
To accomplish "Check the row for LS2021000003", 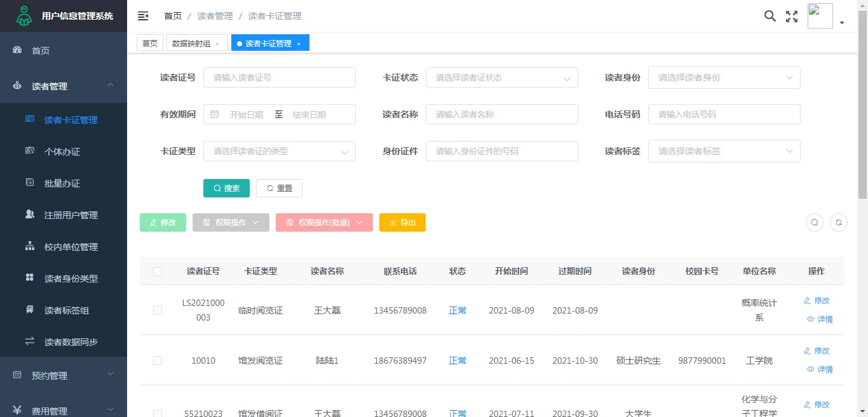I will [158, 310].
